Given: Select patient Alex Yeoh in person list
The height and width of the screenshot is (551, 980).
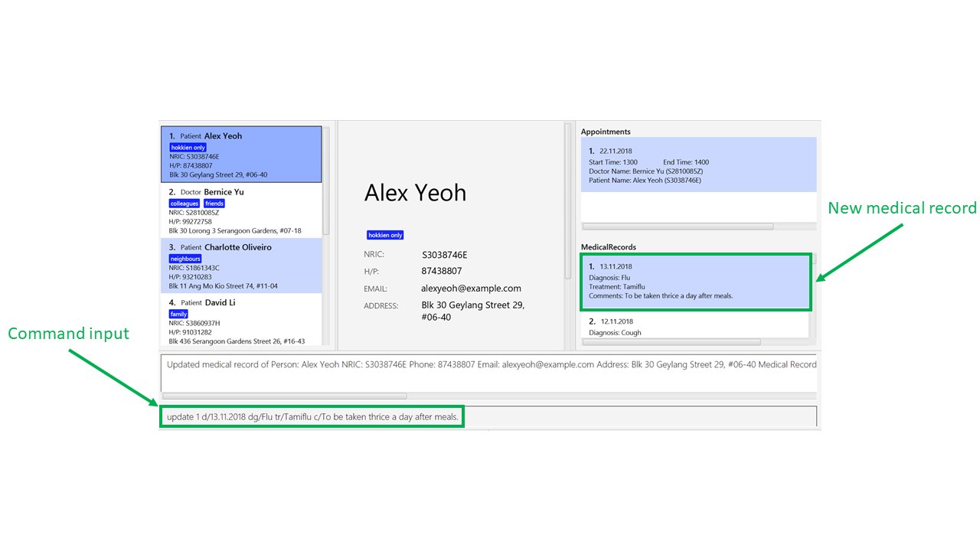Looking at the screenshot, I should [241, 155].
